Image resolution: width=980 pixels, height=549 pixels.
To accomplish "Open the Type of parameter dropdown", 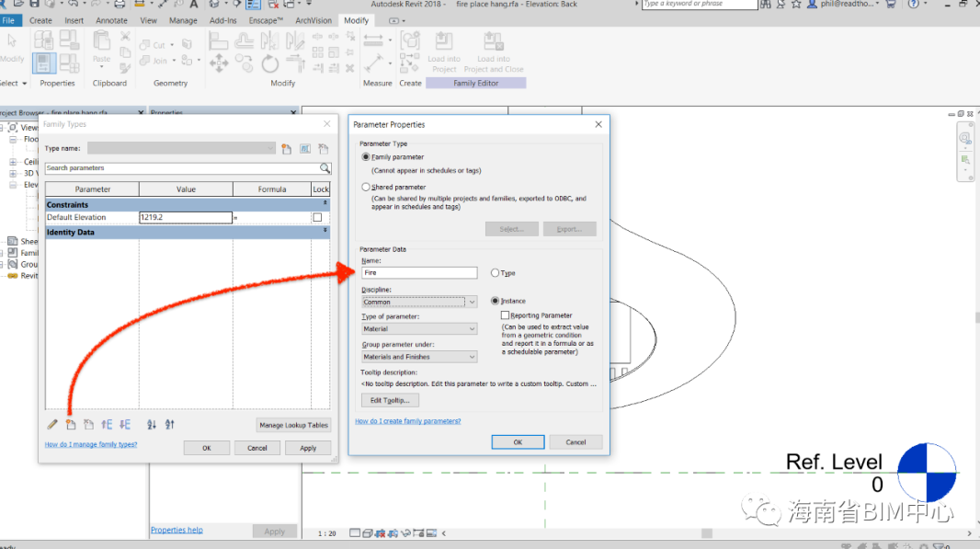I will [419, 328].
